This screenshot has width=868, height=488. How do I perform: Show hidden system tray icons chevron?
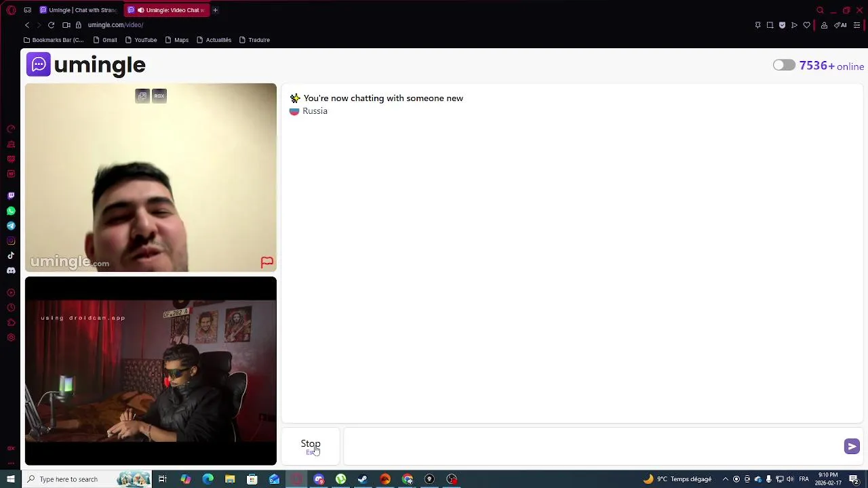pos(726,479)
